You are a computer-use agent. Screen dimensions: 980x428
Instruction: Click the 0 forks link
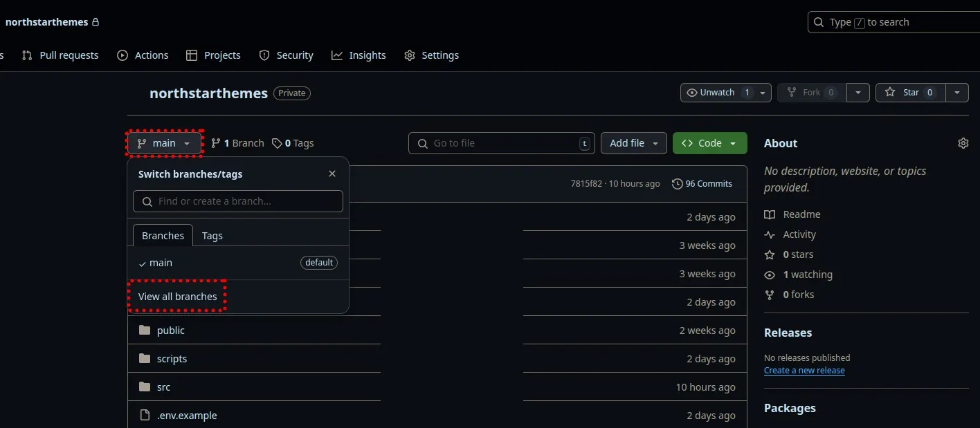pos(799,295)
